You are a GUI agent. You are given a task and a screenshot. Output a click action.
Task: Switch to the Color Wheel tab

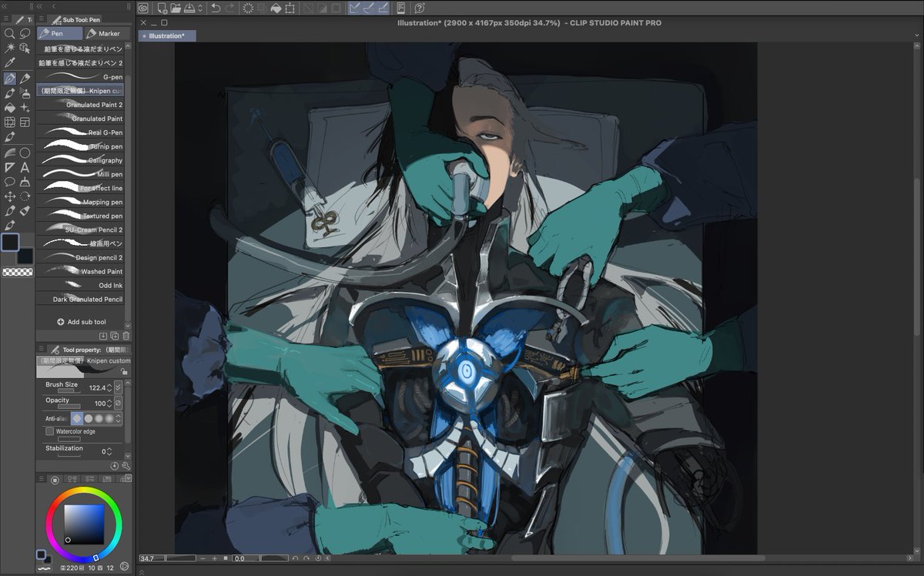click(x=55, y=480)
